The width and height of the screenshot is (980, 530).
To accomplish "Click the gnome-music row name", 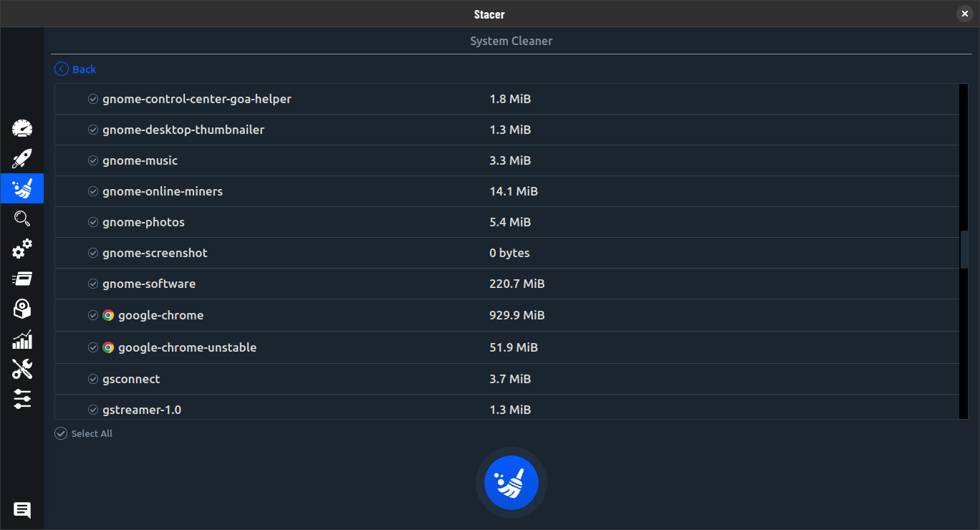I will click(x=140, y=160).
